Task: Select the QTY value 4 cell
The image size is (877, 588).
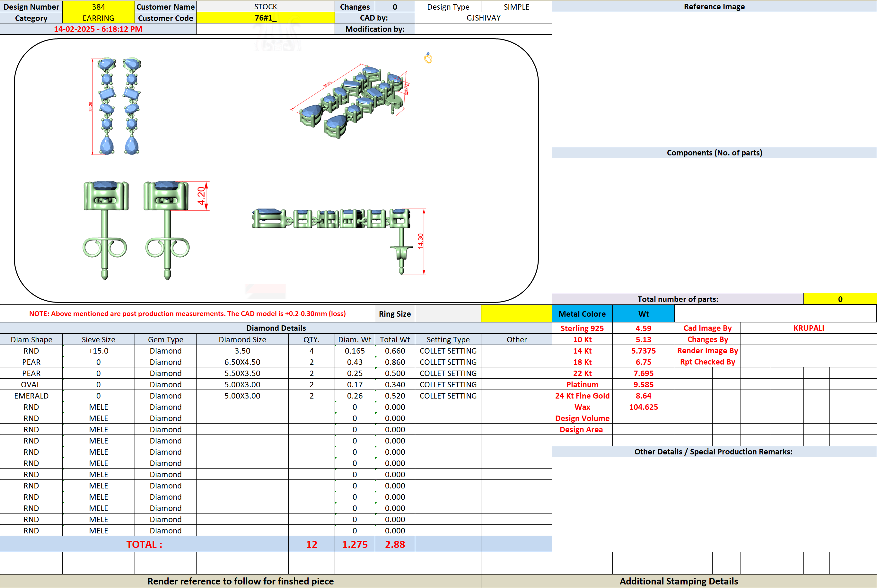Action: pyautogui.click(x=311, y=351)
